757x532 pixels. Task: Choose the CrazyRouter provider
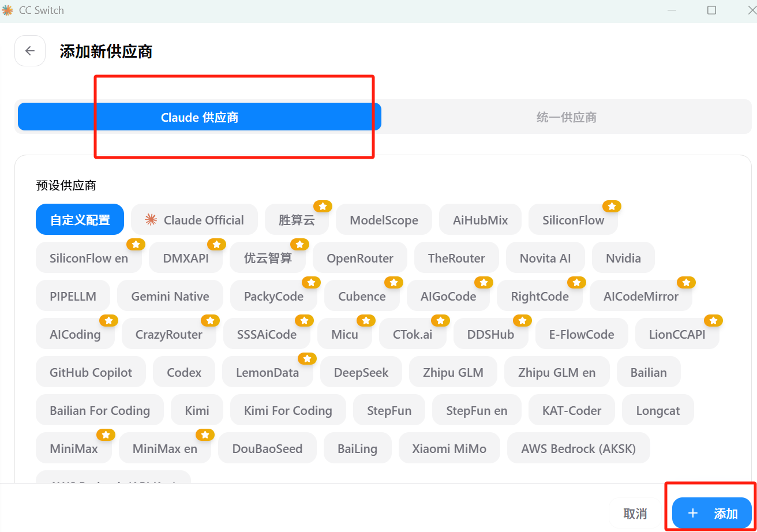tap(169, 334)
